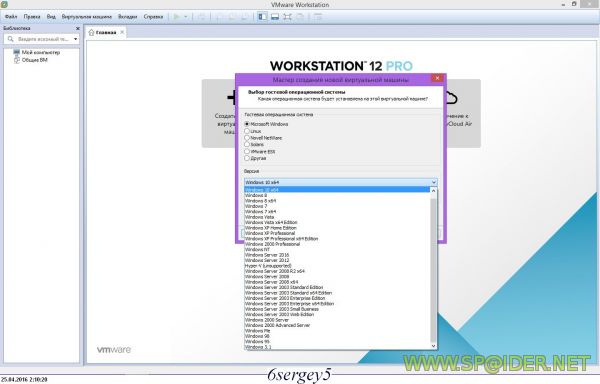Choose Windows 2000 Professional in the list
Viewport: 600px width, 384px height.
(x=337, y=244)
